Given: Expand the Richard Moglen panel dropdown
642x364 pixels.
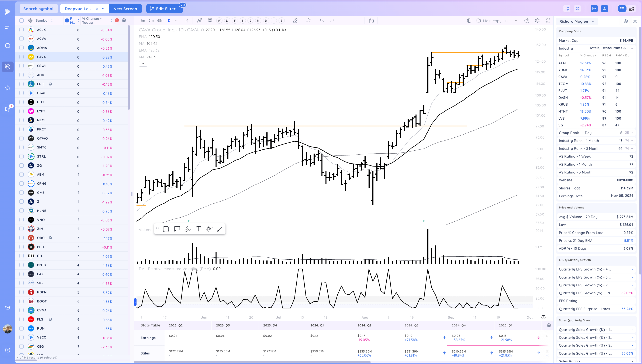Looking at the screenshot, I should pos(593,21).
